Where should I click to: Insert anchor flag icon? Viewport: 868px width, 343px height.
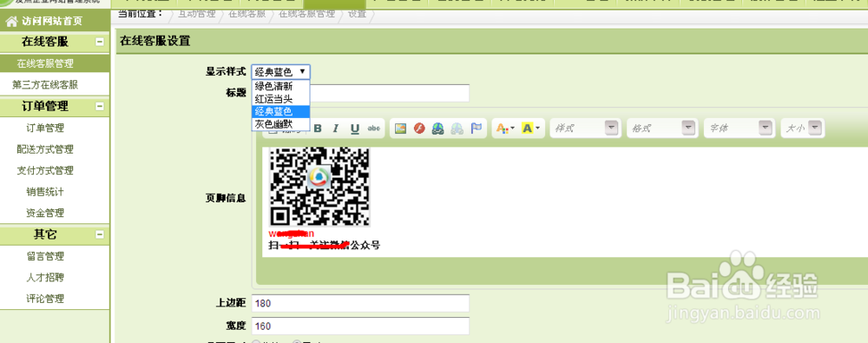coord(476,129)
